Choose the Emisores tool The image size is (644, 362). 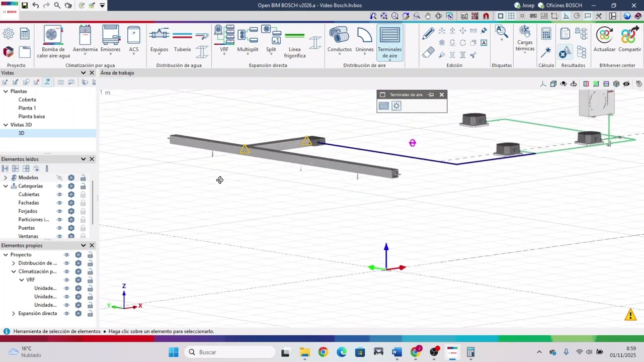[110, 39]
